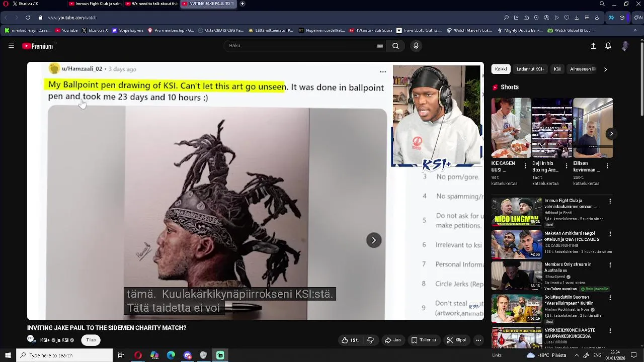Open options for NYRKKEILYKONE HAASTE video
This screenshot has width=644, height=362.
[x=610, y=331]
